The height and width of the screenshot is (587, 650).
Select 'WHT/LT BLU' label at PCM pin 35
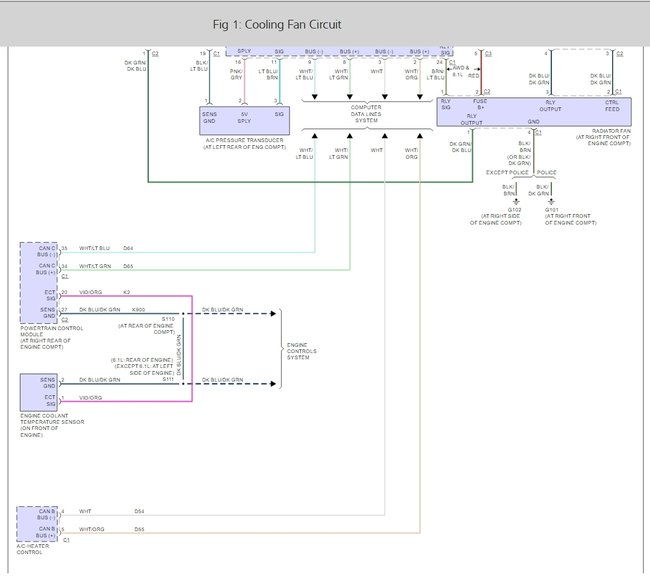(x=95, y=248)
